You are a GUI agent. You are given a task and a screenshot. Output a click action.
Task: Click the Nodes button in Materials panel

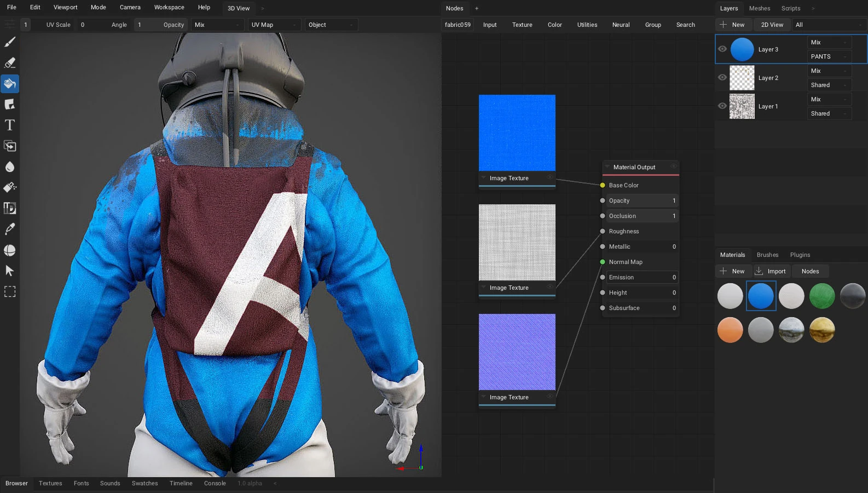coord(810,271)
